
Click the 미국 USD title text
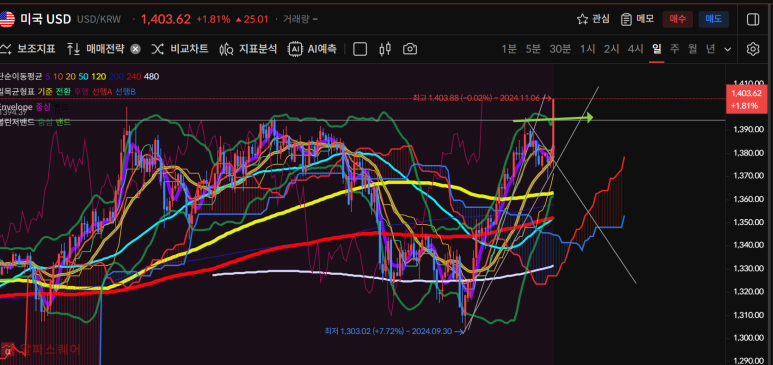pos(46,19)
